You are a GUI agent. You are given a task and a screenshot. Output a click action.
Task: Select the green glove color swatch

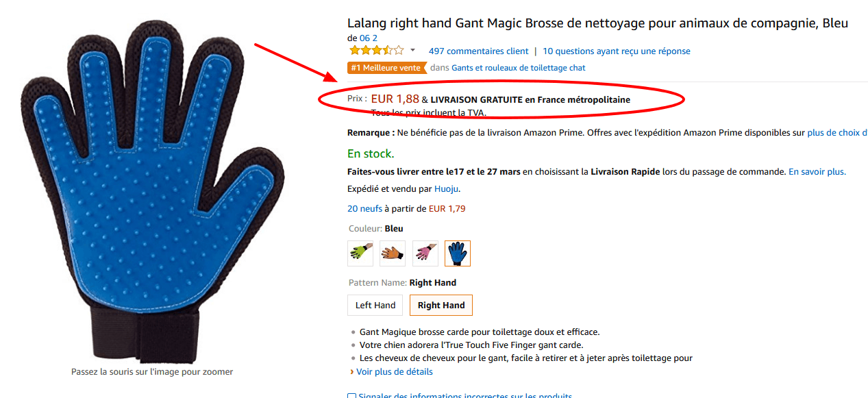tap(360, 253)
